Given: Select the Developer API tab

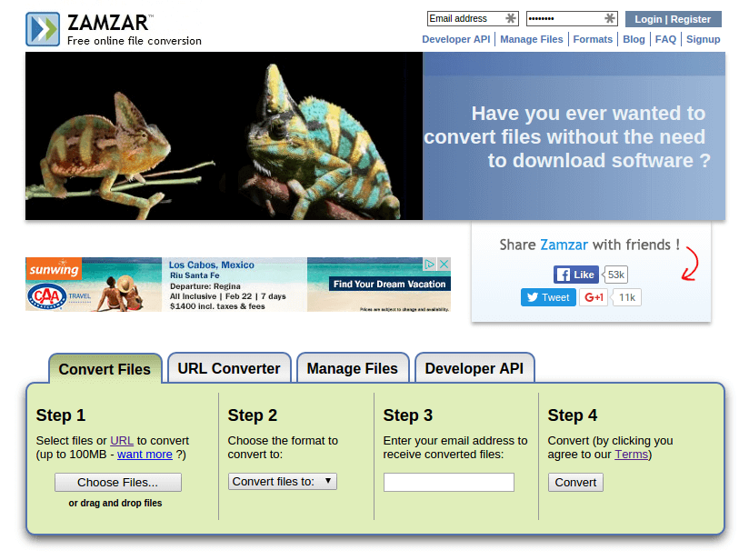Looking at the screenshot, I should tap(474, 368).
